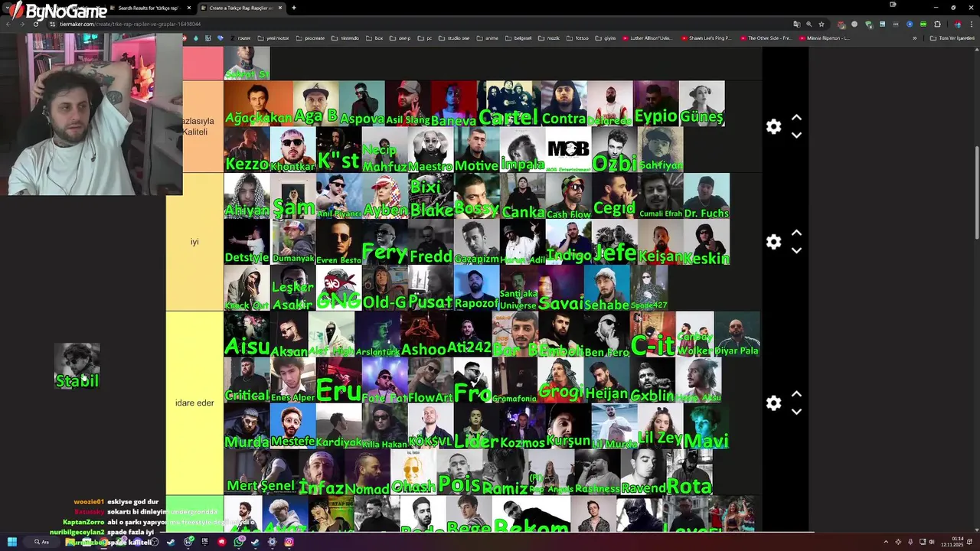Open the 'Shawn Lee's Ping P...' bookmark
This screenshot has width=980, height=551.
point(706,38)
